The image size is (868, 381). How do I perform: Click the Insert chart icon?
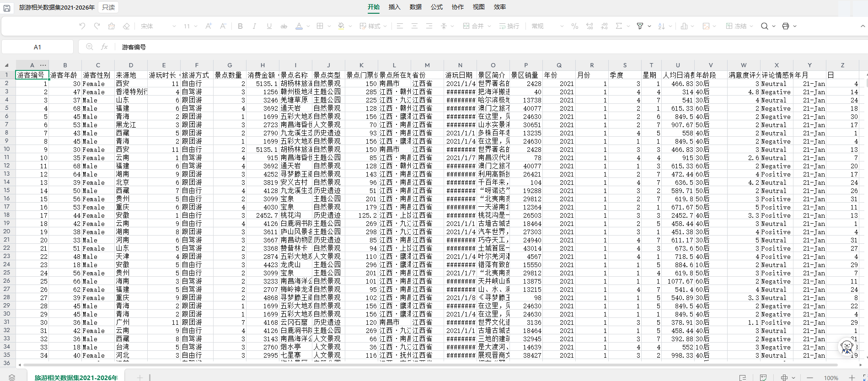pos(684,26)
